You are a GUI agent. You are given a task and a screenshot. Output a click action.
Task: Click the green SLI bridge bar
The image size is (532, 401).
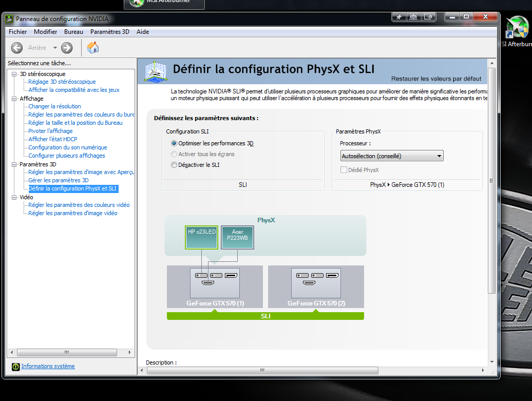click(x=265, y=316)
